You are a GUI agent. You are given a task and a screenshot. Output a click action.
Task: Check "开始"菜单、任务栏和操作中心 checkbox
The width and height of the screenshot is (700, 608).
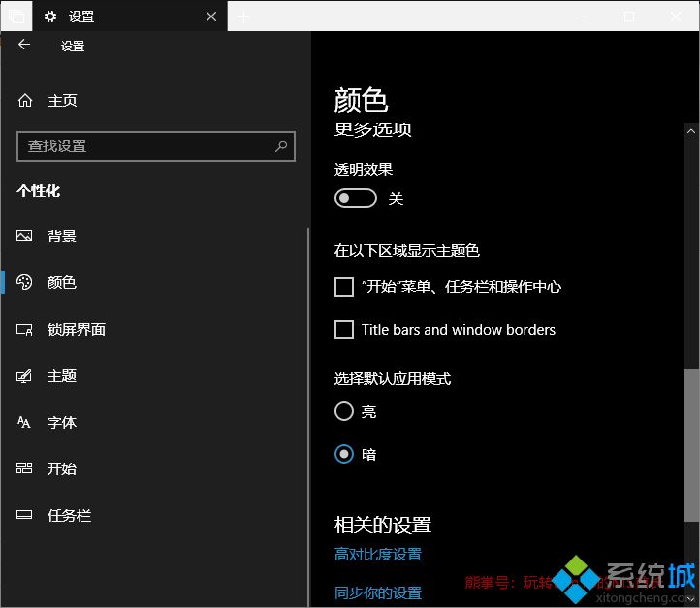(x=344, y=287)
